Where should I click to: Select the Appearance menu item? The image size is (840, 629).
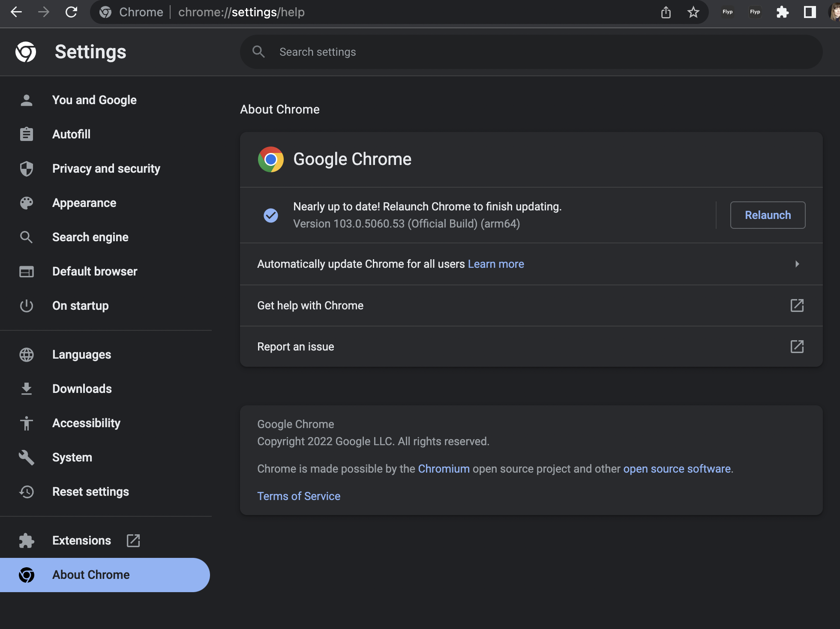click(84, 203)
